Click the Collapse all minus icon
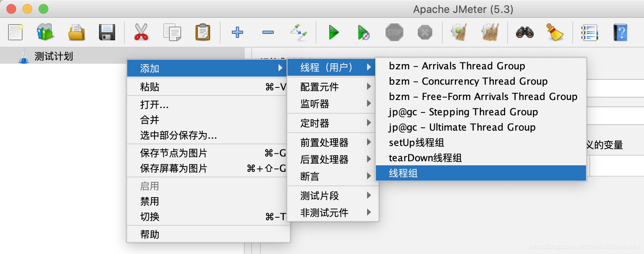 (268, 32)
